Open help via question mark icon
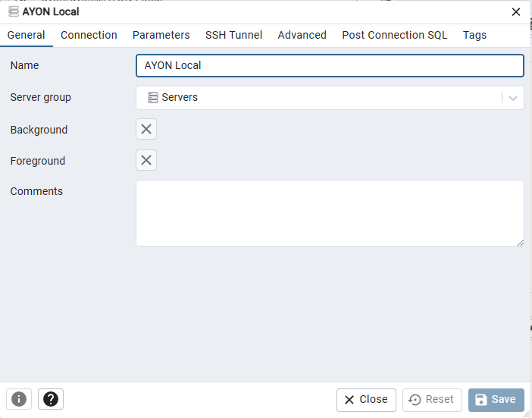532x418 pixels. click(51, 399)
